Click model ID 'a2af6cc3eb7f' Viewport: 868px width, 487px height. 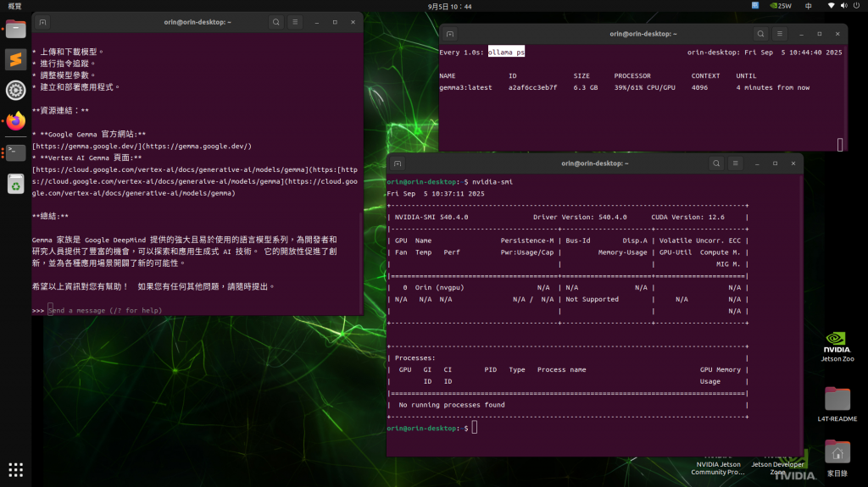coord(532,87)
